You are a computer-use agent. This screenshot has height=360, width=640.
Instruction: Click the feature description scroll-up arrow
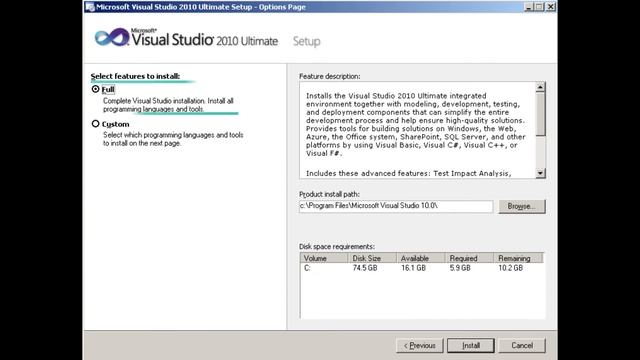[540, 87]
